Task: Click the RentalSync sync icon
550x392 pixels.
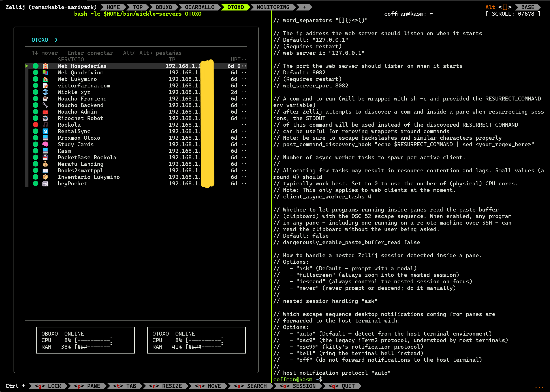Action: (45, 131)
